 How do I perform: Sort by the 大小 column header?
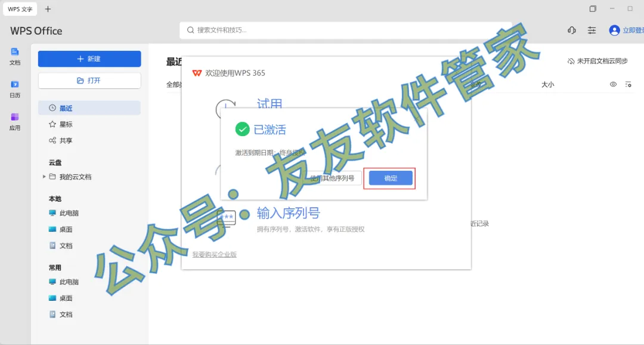(x=547, y=84)
